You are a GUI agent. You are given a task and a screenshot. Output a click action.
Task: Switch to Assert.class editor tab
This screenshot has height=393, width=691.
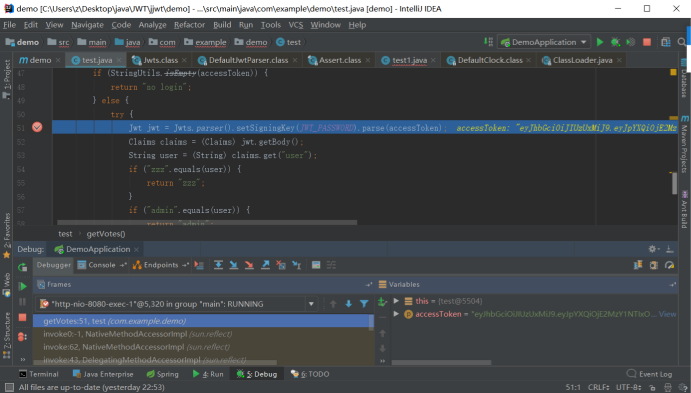339,60
